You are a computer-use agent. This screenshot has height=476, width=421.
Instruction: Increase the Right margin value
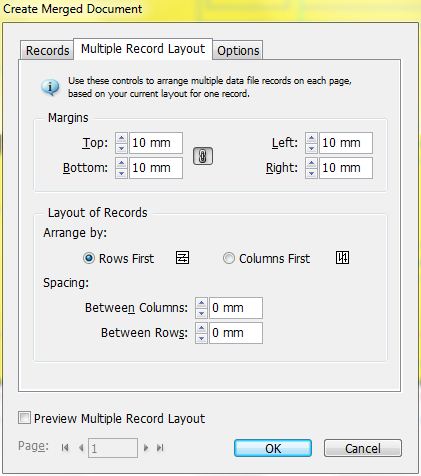pyautogui.click(x=311, y=163)
